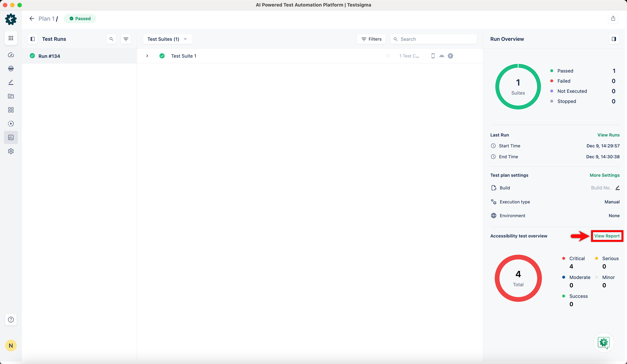The image size is (627, 364).
Task: Click the More Settings link
Action: [604, 175]
